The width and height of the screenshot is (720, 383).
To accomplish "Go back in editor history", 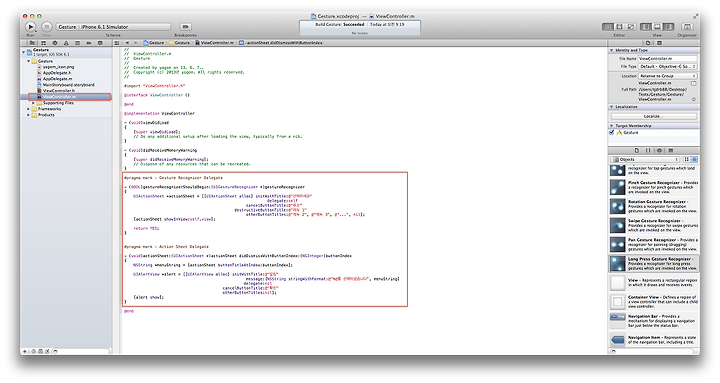I will pyautogui.click(x=127, y=43).
